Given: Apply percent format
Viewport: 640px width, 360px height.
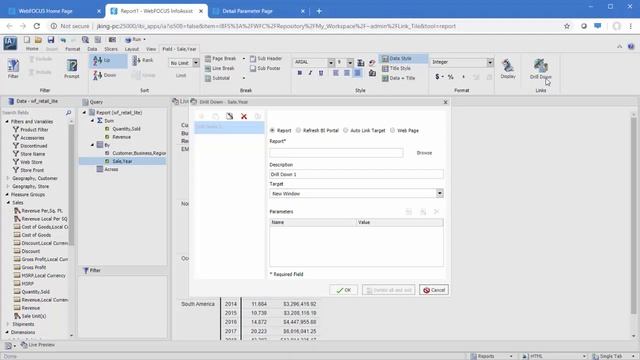Looking at the screenshot, I should pyautogui.click(x=451, y=77).
